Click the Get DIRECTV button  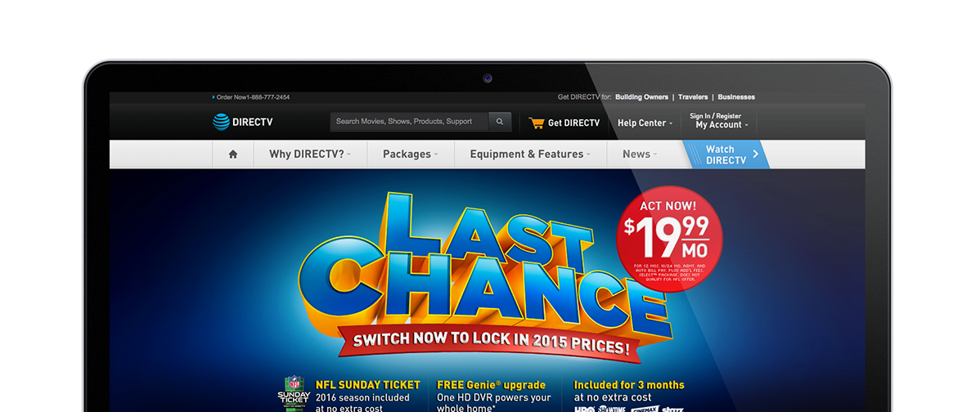click(564, 123)
